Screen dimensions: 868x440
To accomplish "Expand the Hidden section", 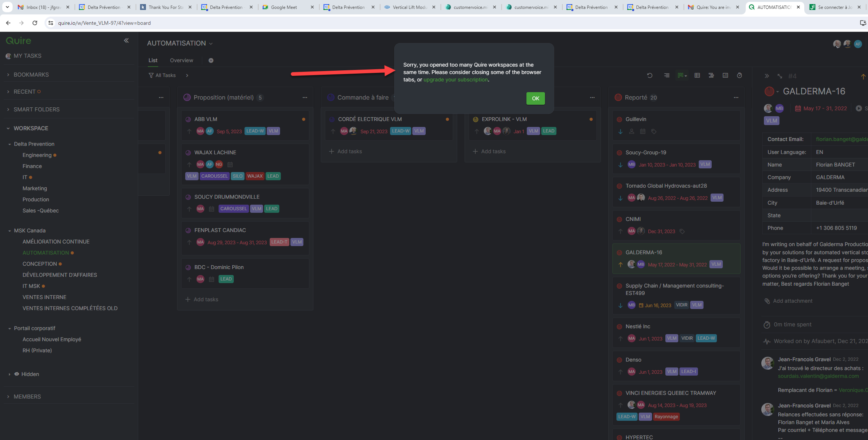I will (x=10, y=374).
